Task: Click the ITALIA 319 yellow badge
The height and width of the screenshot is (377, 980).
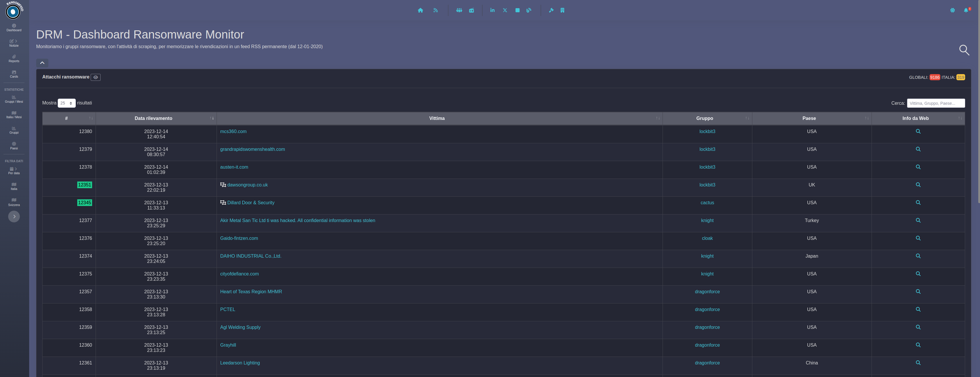Action: click(960, 77)
